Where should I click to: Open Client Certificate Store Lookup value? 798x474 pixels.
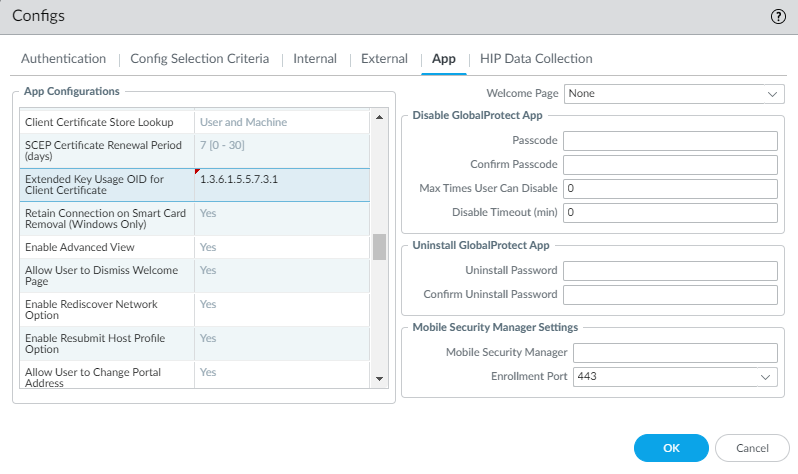[282, 122]
